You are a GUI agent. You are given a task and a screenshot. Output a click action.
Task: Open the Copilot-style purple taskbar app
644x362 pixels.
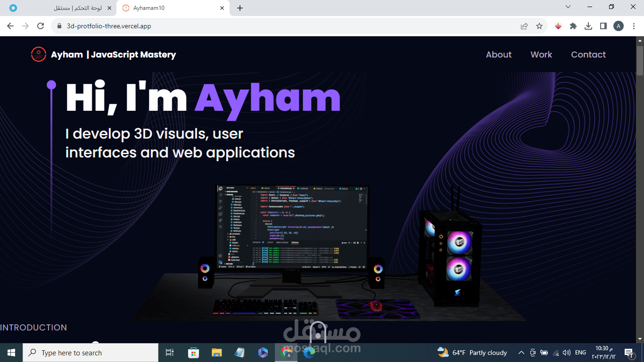263,353
